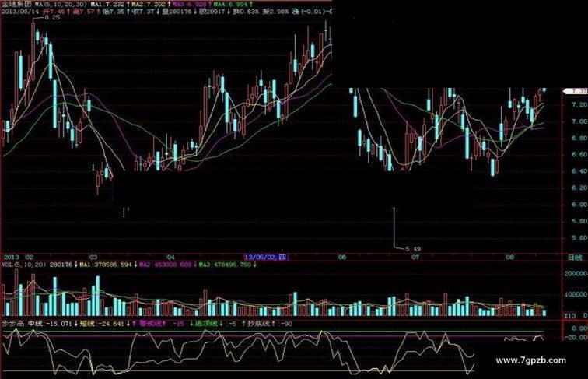Open the 步步高 indicator name label
588x379 pixels.
click(x=13, y=324)
